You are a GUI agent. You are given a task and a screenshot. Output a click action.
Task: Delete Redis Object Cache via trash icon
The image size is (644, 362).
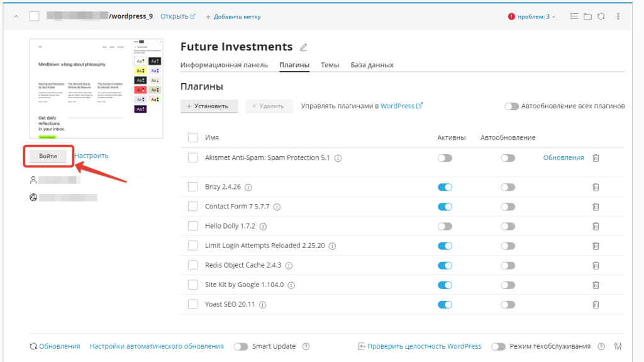click(x=596, y=266)
